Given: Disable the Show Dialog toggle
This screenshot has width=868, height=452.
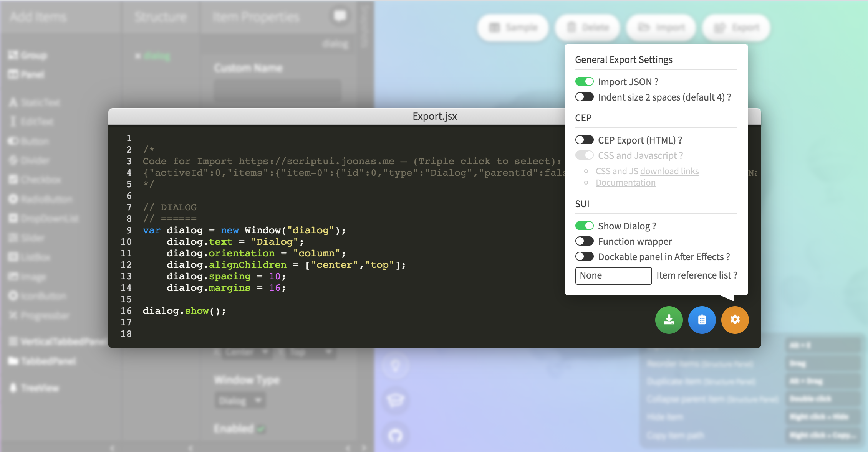Looking at the screenshot, I should point(584,226).
